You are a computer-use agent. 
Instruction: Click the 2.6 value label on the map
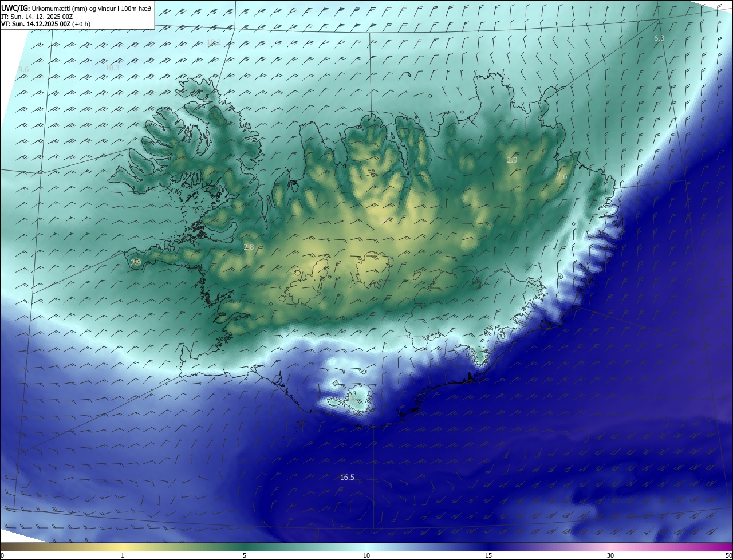click(562, 177)
